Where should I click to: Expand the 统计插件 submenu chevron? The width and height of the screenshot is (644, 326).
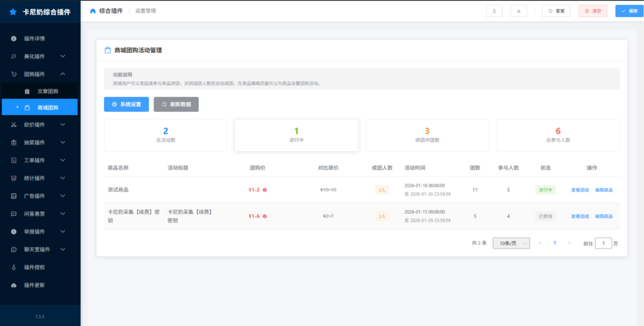pyautogui.click(x=63, y=178)
